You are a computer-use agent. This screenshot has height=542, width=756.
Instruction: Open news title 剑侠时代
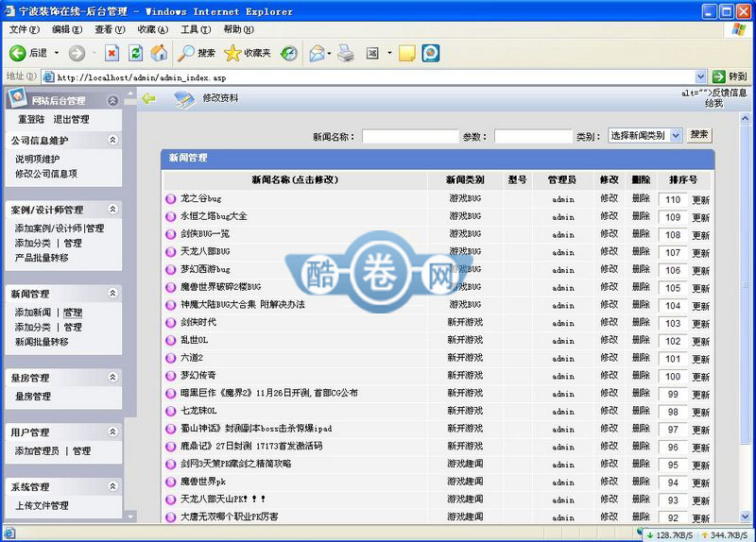click(198, 322)
